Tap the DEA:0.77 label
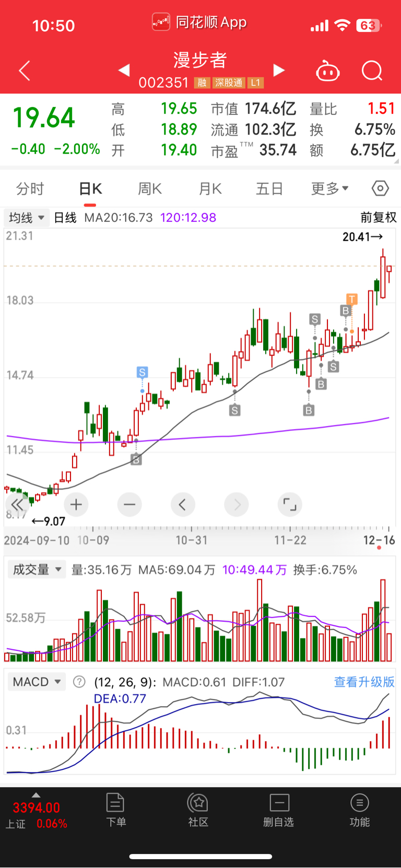 120,699
